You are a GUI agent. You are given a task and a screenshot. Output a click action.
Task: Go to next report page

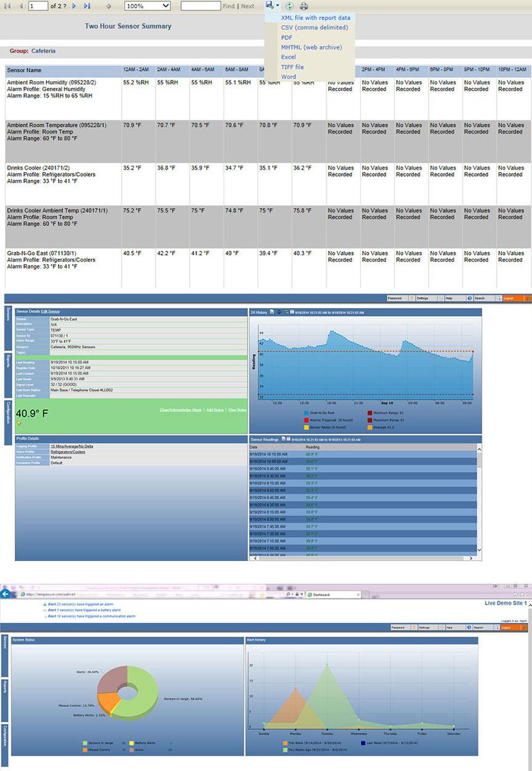[x=74, y=6]
